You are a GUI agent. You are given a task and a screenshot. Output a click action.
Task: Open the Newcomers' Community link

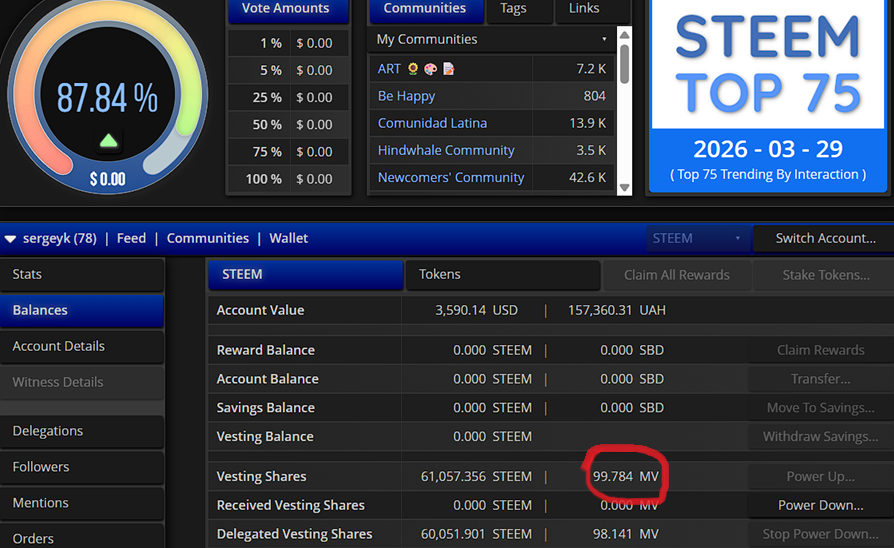tap(450, 177)
